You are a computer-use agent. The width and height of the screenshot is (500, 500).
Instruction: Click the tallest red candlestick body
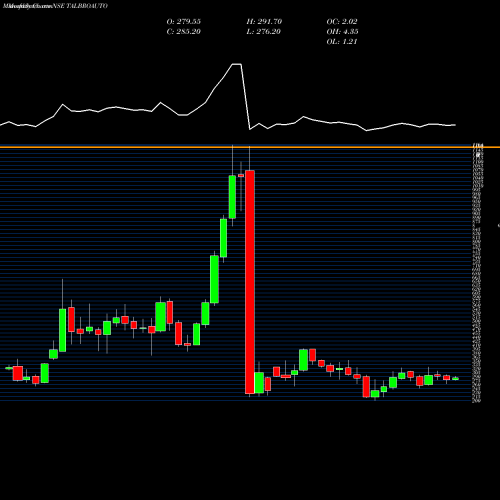(x=250, y=282)
